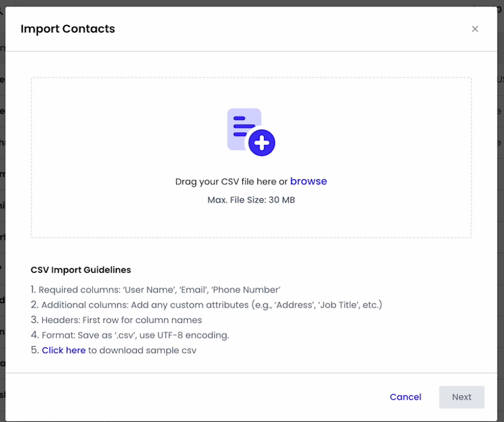Image resolution: width=504 pixels, height=422 pixels.
Task: Close the Import Contacts dialog with X
Action: [475, 29]
